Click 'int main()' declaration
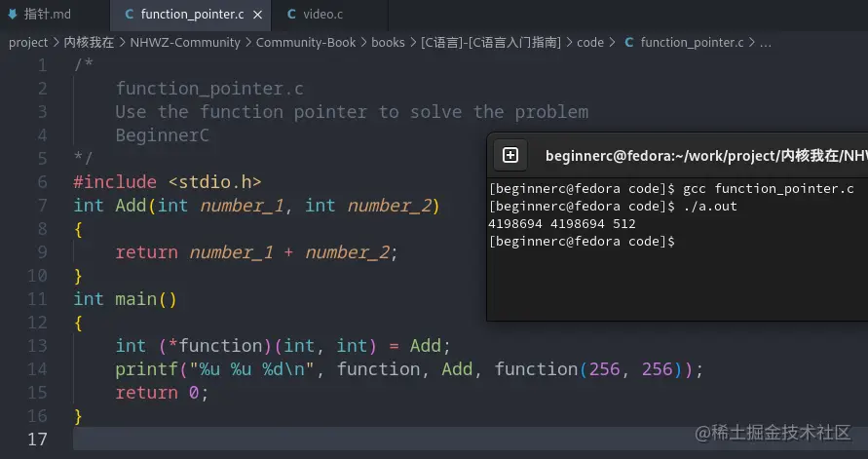 point(125,299)
